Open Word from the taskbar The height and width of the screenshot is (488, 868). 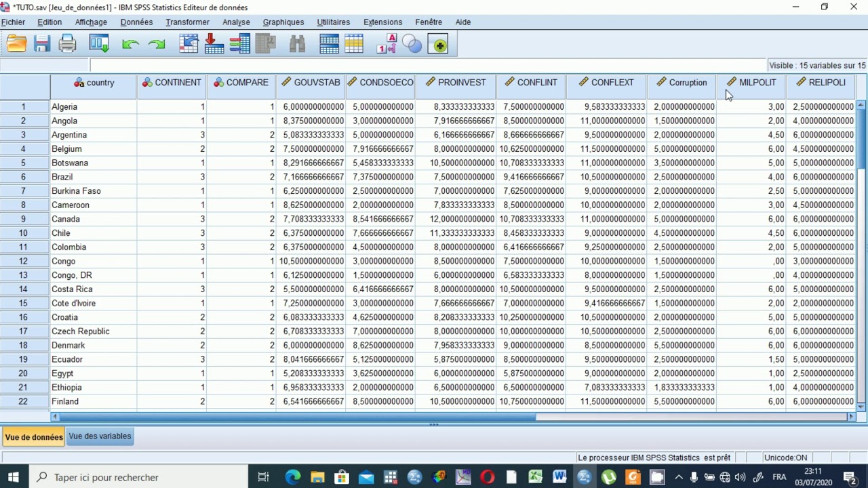559,477
